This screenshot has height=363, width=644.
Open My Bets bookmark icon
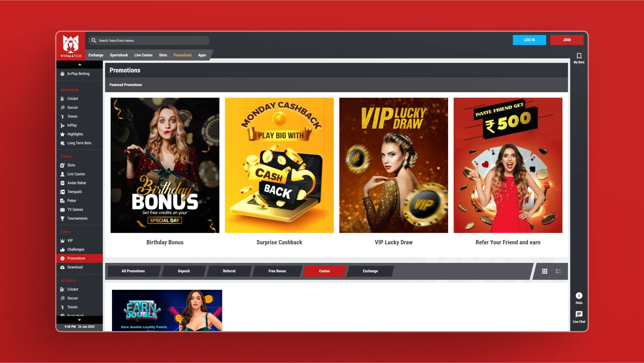point(579,56)
